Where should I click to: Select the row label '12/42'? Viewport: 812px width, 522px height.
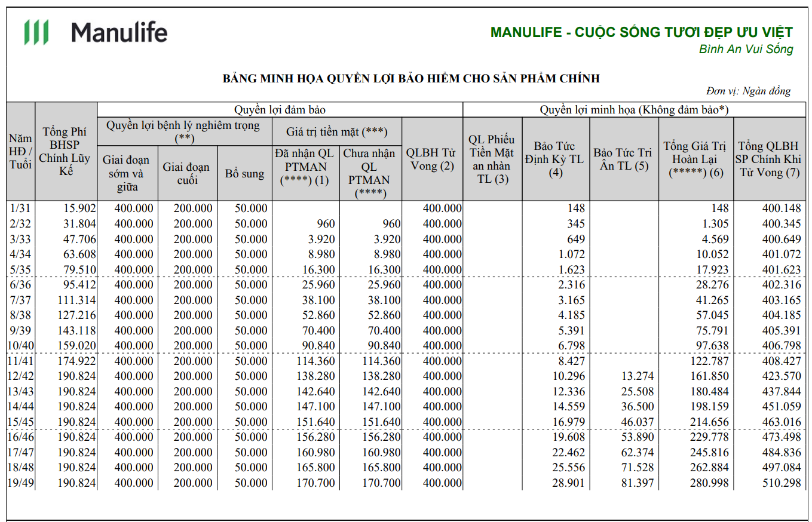[x=21, y=376]
